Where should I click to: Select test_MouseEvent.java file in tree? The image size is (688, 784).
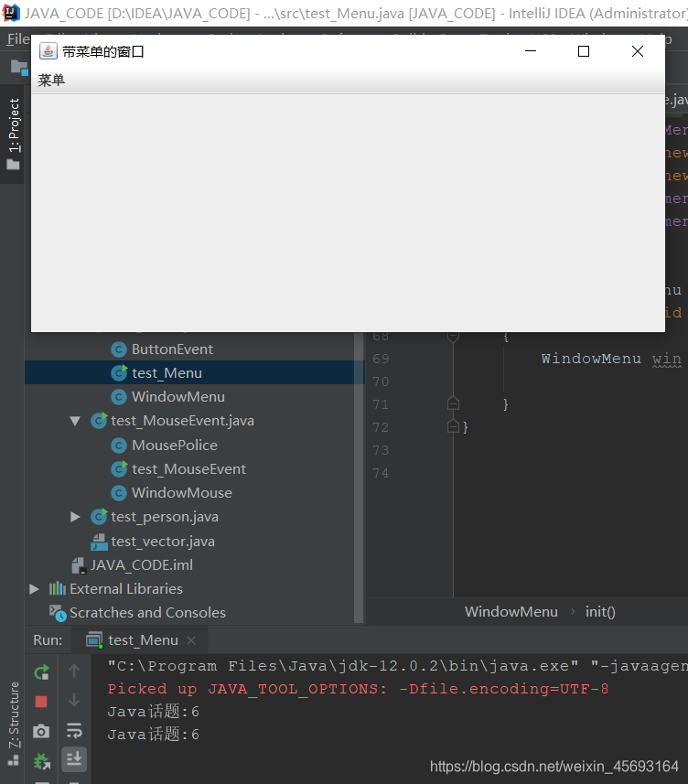click(x=182, y=421)
